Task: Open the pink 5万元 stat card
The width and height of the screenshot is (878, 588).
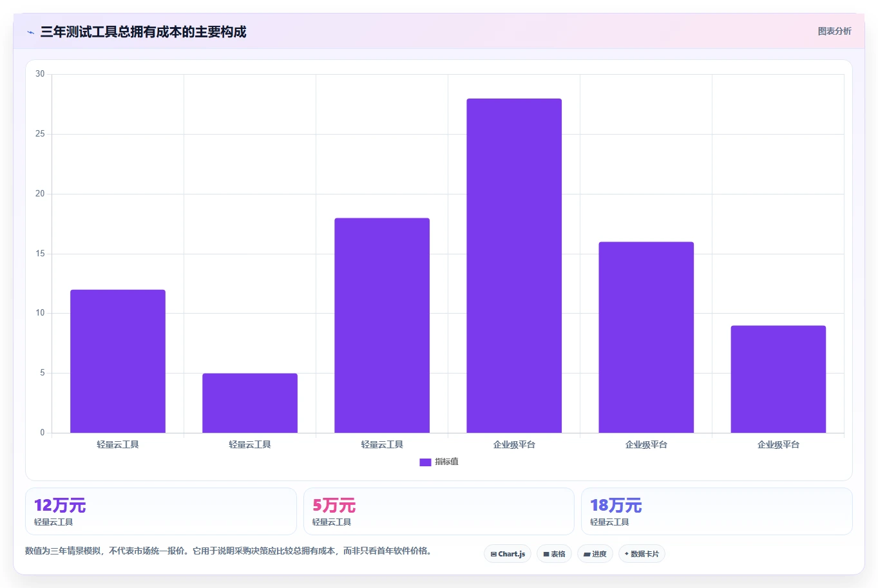Action: (439, 511)
